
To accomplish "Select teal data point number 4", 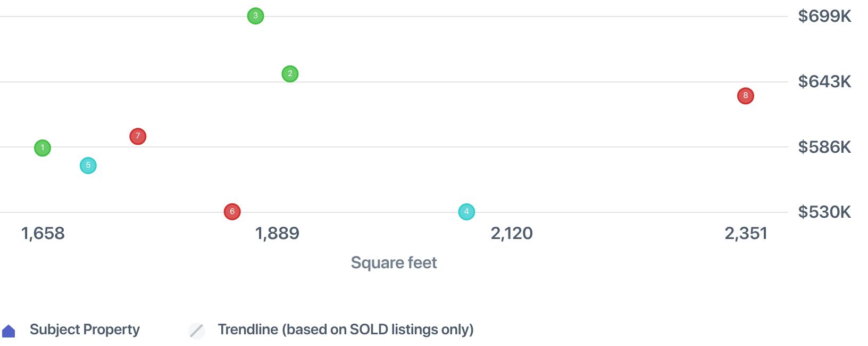I will [x=466, y=212].
